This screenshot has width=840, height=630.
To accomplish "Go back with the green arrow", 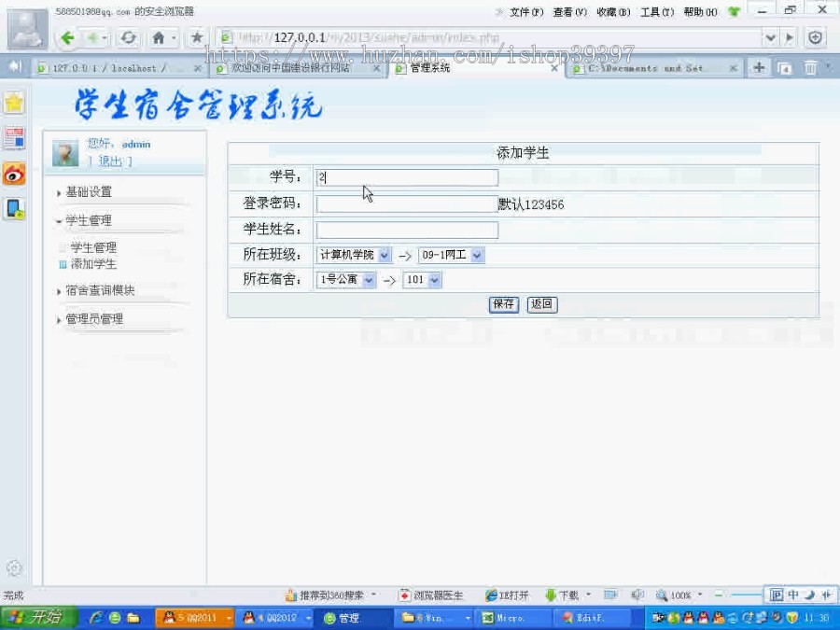I will click(x=67, y=38).
